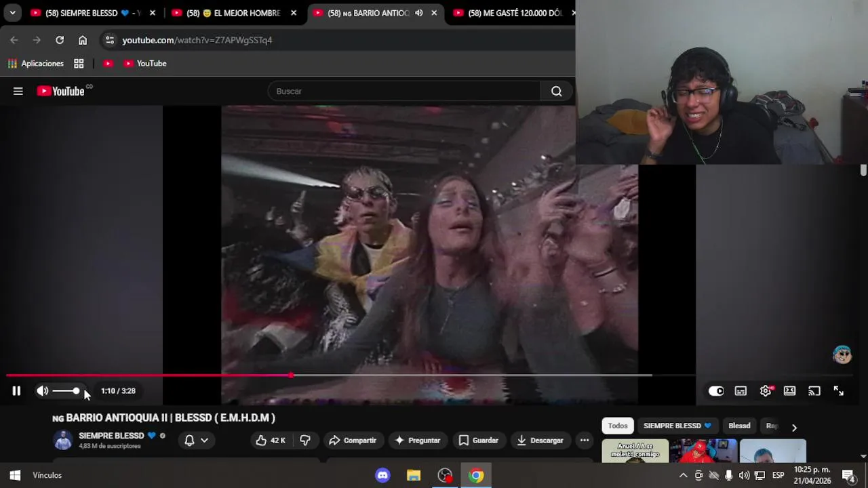Mute the video volume
The width and height of the screenshot is (868, 488).
[x=42, y=390]
